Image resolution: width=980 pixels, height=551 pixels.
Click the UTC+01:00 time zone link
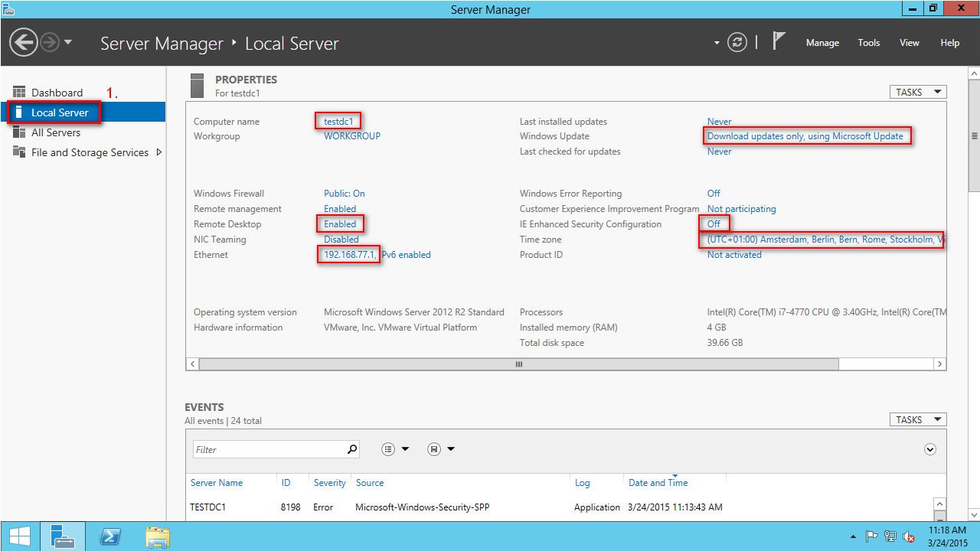825,240
